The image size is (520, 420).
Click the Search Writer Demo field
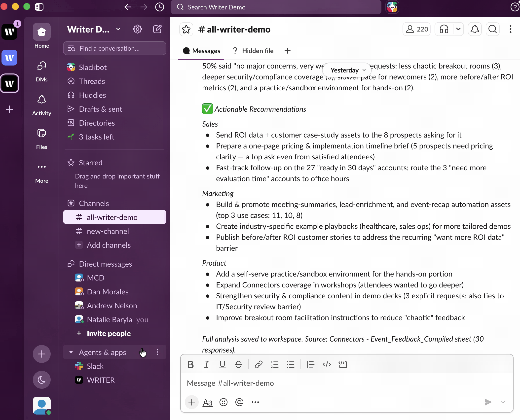tap(276, 7)
